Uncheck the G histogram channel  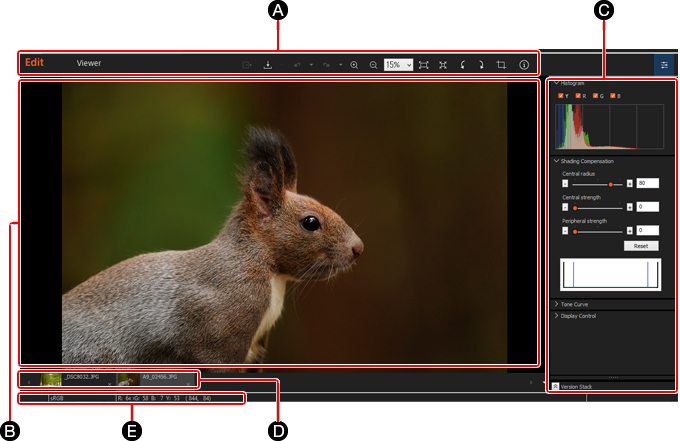[595, 95]
